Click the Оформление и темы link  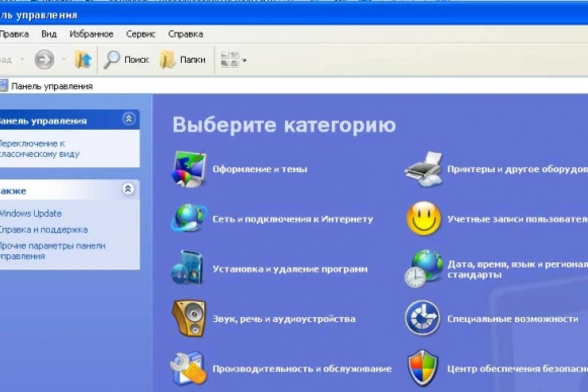click(x=260, y=170)
